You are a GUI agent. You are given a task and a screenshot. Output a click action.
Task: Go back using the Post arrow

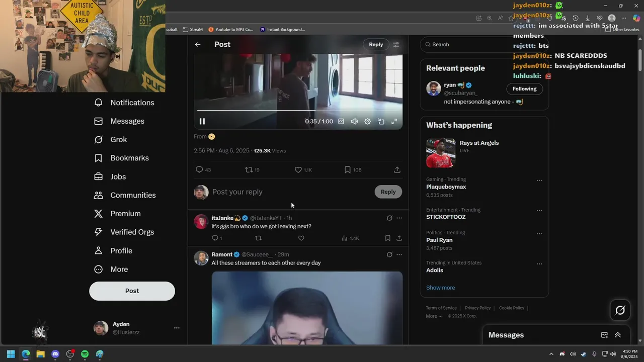[x=198, y=44]
